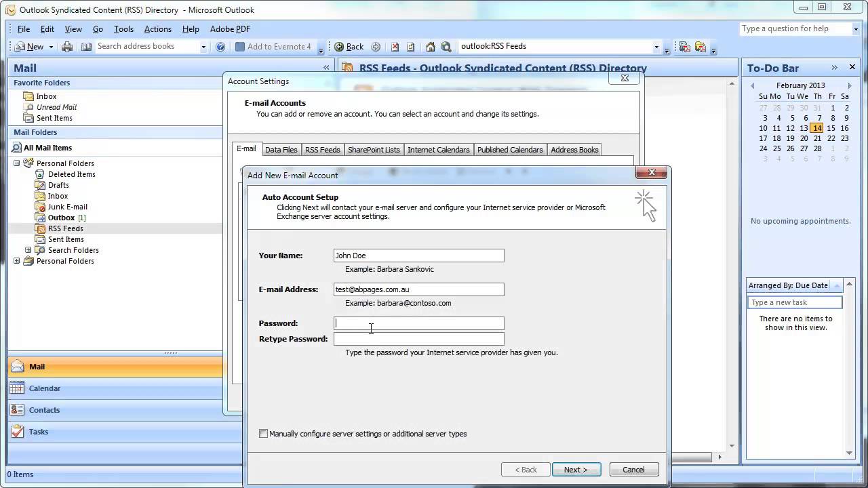Select the Data Files tab
Viewport: 868px width, 488px height.
(281, 150)
